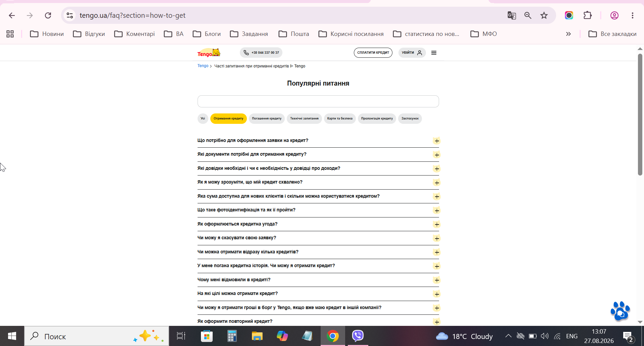The image size is (644, 346).
Task: Open the Пошта bookmark folder
Action: (x=294, y=34)
